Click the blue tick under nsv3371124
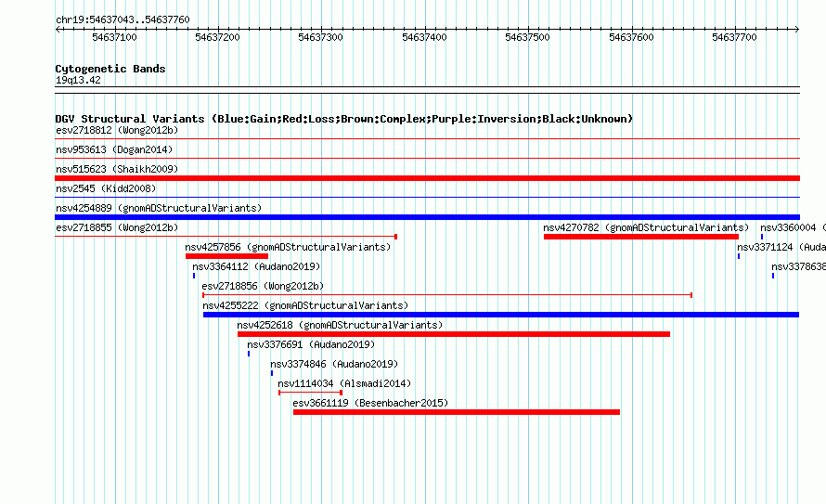 (739, 256)
